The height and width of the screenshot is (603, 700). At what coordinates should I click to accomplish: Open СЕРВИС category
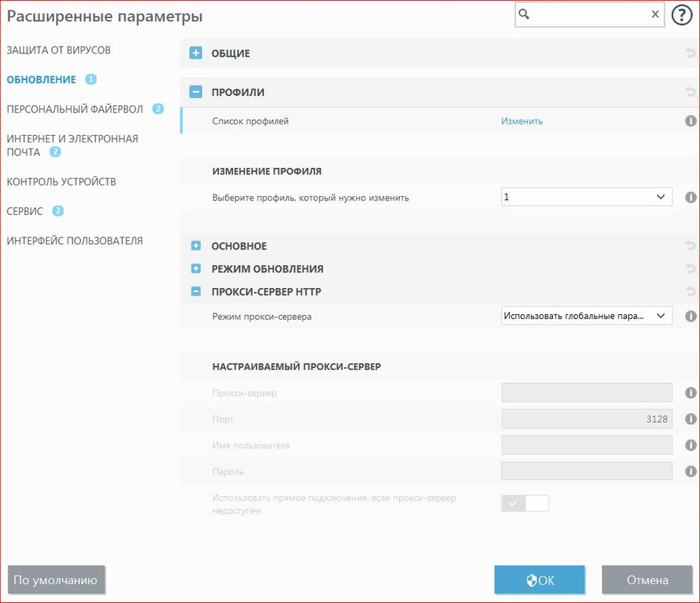pyautogui.click(x=25, y=211)
